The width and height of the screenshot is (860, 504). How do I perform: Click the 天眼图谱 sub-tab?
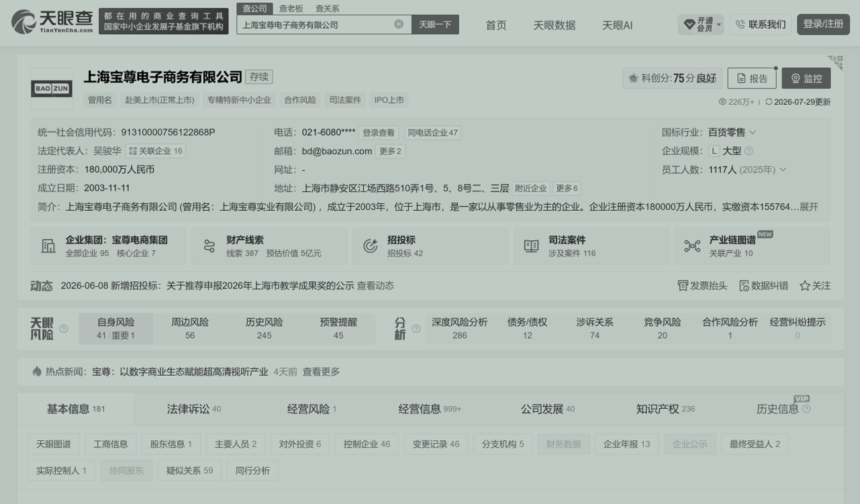point(54,444)
